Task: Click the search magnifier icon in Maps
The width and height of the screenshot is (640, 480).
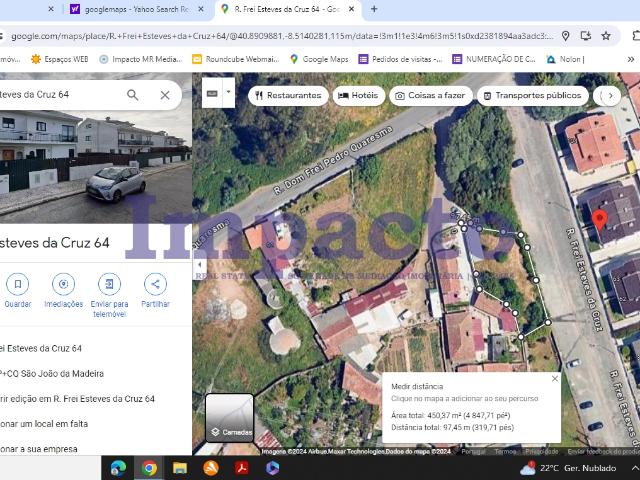Action: tap(133, 95)
